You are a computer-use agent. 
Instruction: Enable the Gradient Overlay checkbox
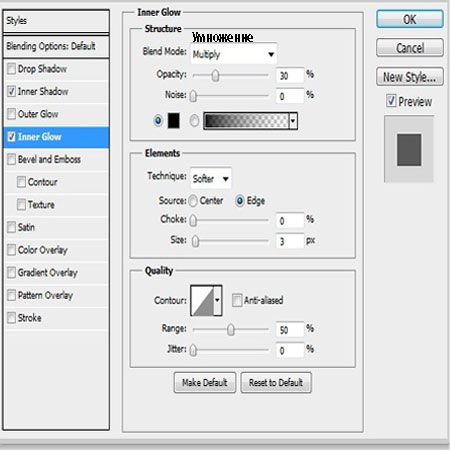pos(11,273)
